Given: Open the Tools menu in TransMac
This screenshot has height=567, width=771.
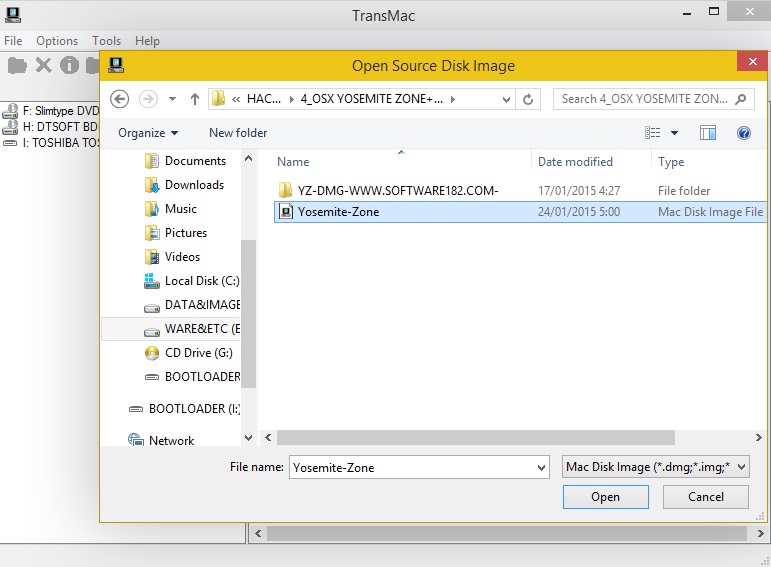Looking at the screenshot, I should coord(106,41).
